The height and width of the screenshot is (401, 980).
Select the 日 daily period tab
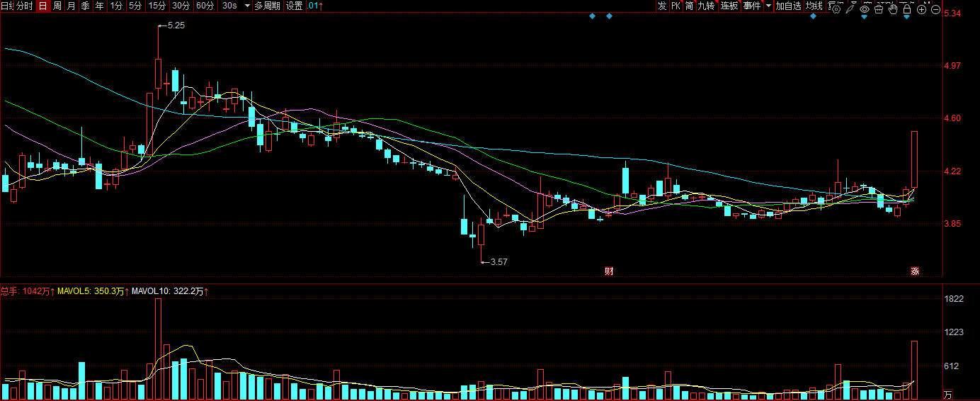tap(42, 6)
